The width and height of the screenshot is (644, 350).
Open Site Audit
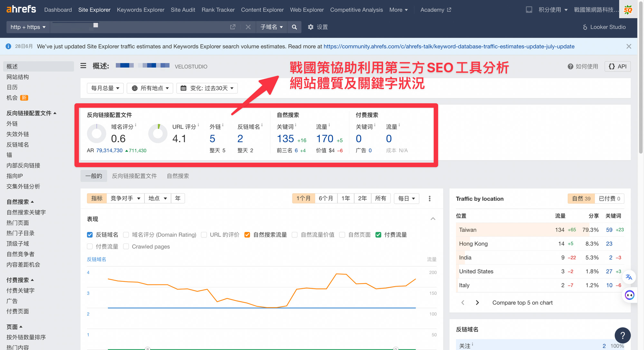183,10
